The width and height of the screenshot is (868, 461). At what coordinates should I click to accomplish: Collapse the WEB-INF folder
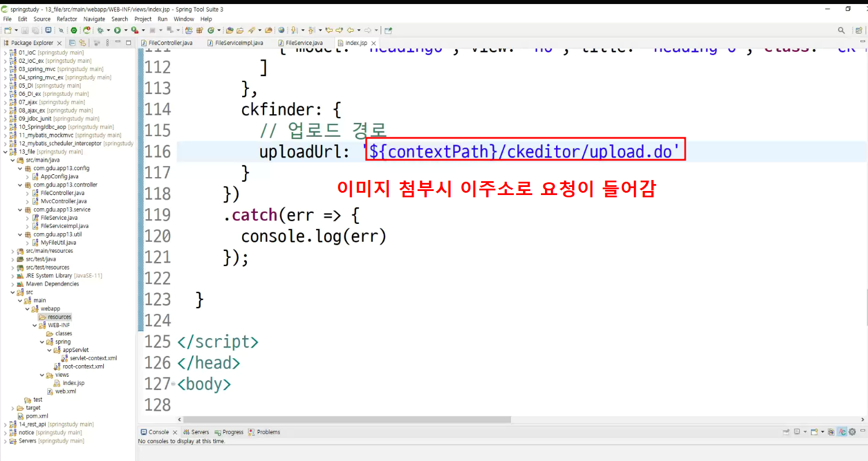click(x=35, y=325)
